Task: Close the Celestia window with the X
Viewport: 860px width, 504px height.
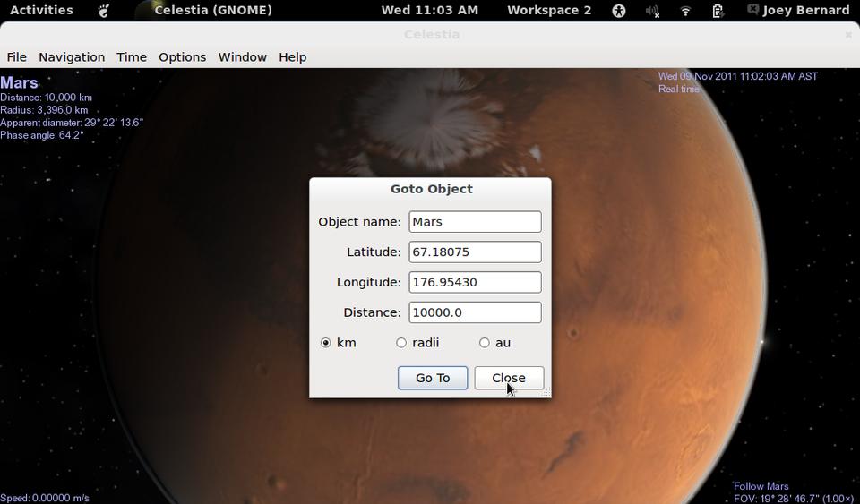Action: (847, 35)
